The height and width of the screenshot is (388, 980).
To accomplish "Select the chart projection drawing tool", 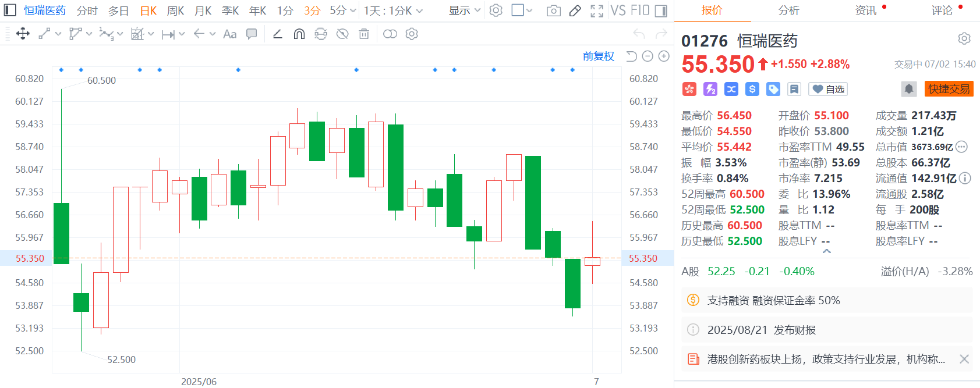I will tap(137, 34).
